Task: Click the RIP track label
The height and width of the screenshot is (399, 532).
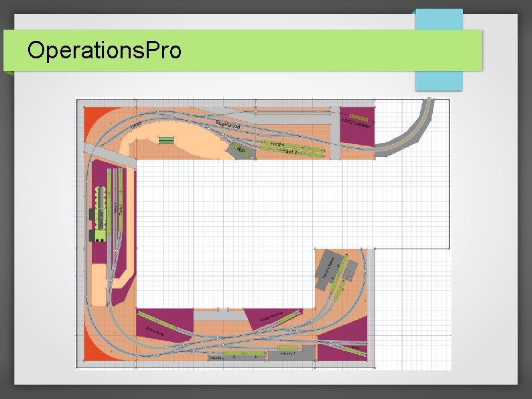Action: click(x=241, y=150)
